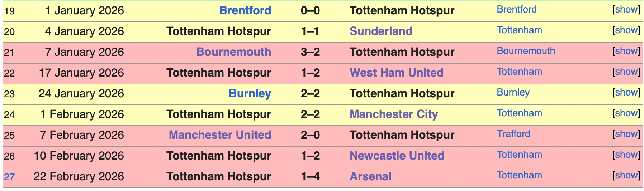Click the Trafford location link
Viewport: 644px width, 191px height.
tap(513, 134)
